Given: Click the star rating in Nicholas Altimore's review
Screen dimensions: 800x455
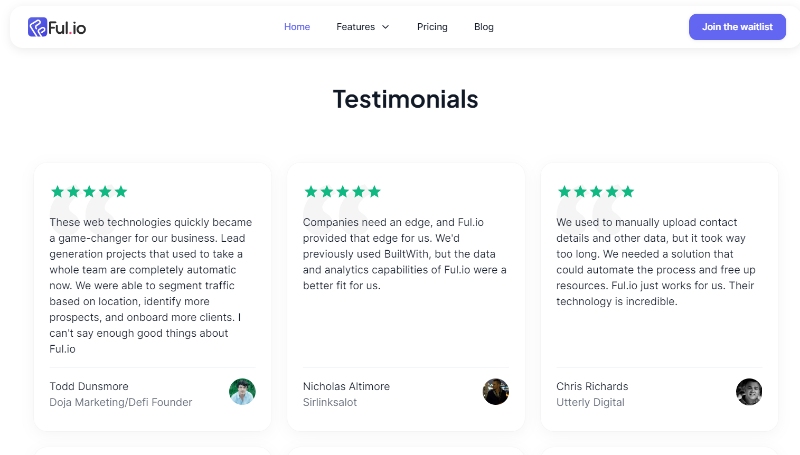Looking at the screenshot, I should [342, 191].
